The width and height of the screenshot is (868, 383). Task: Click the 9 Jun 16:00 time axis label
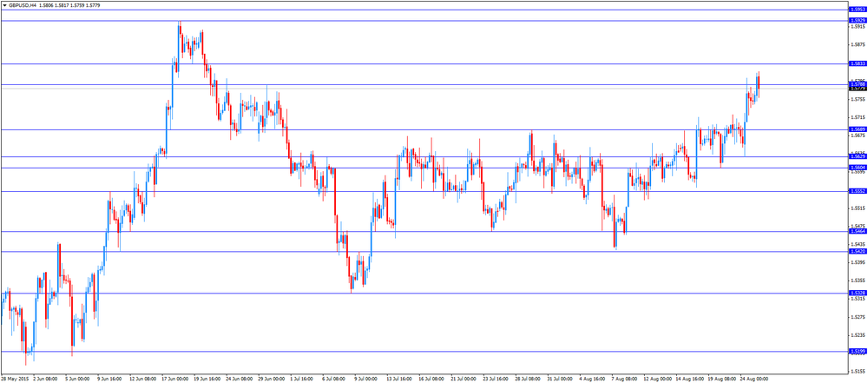[109, 380]
